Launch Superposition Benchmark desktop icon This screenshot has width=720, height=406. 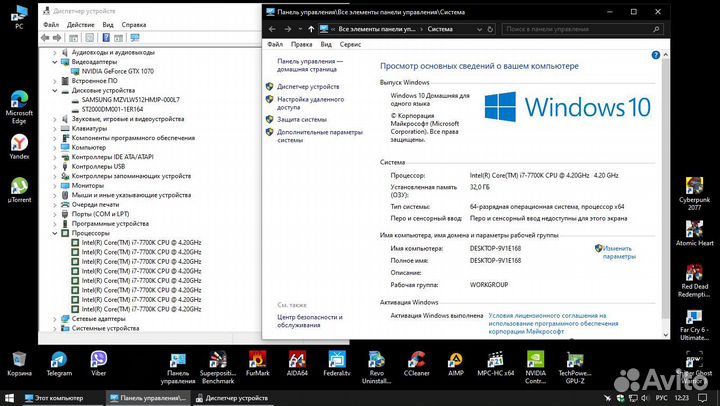[218, 368]
